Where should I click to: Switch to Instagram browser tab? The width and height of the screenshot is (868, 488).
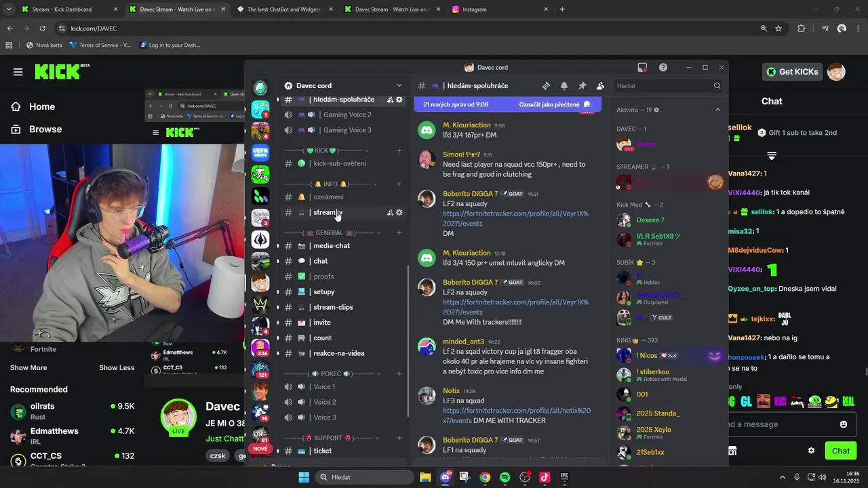pyautogui.click(x=500, y=9)
